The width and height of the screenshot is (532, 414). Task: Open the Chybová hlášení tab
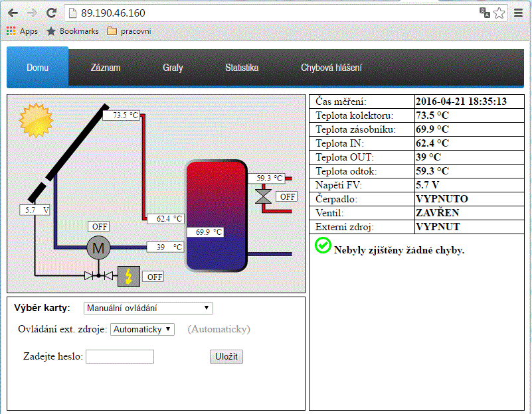331,68
